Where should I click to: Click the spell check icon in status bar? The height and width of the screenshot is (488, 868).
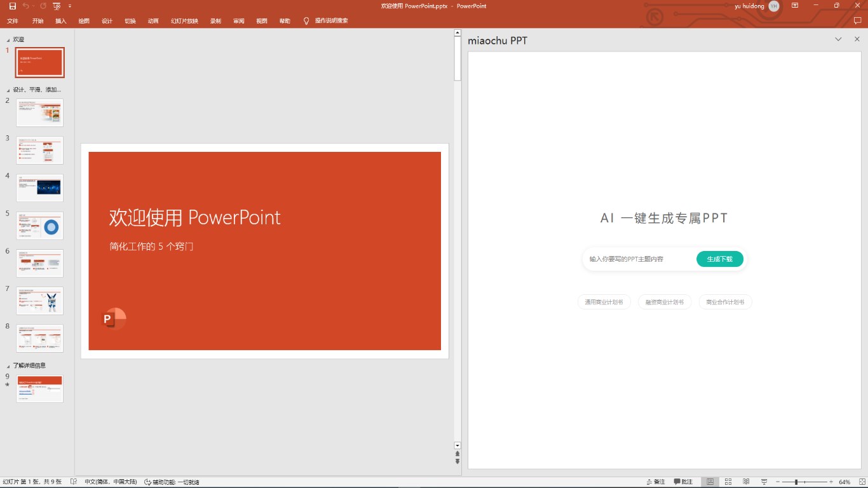[74, 482]
